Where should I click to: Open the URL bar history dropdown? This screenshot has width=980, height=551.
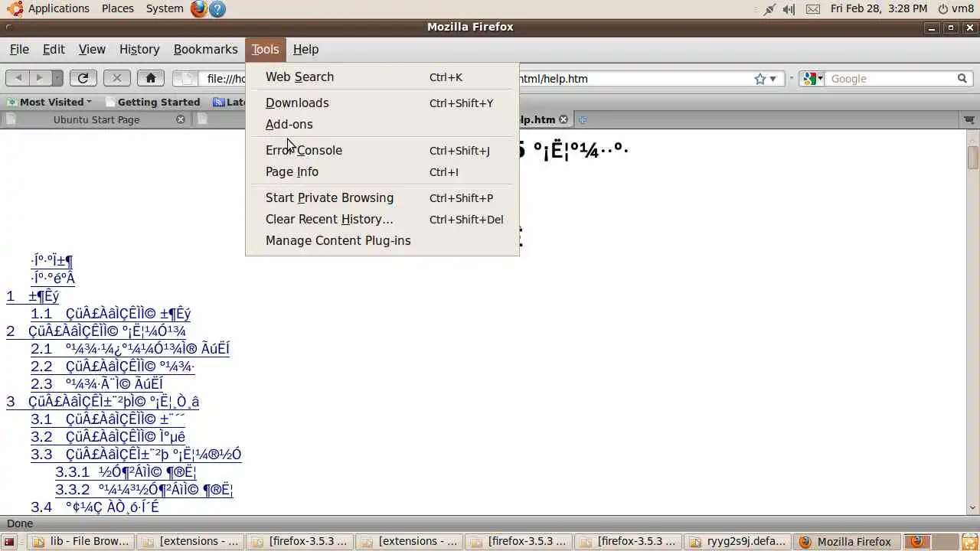[x=773, y=79]
